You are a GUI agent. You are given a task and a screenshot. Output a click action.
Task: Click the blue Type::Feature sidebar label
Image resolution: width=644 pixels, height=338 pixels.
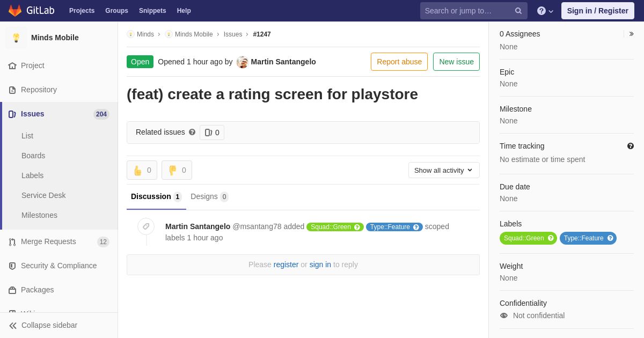click(588, 238)
